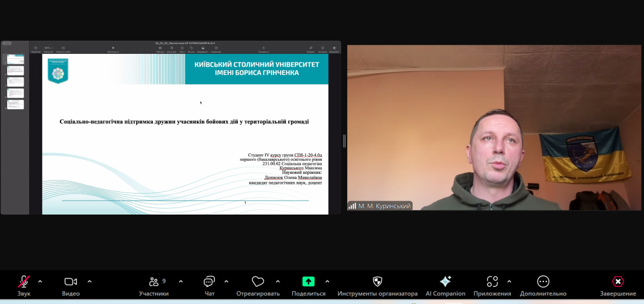Open share options arrow beside Поделиться
The width and height of the screenshot is (644, 304).
tap(328, 281)
